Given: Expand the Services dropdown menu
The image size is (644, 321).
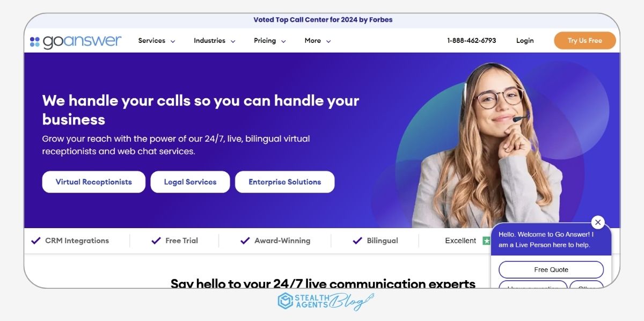Looking at the screenshot, I should pos(157,41).
